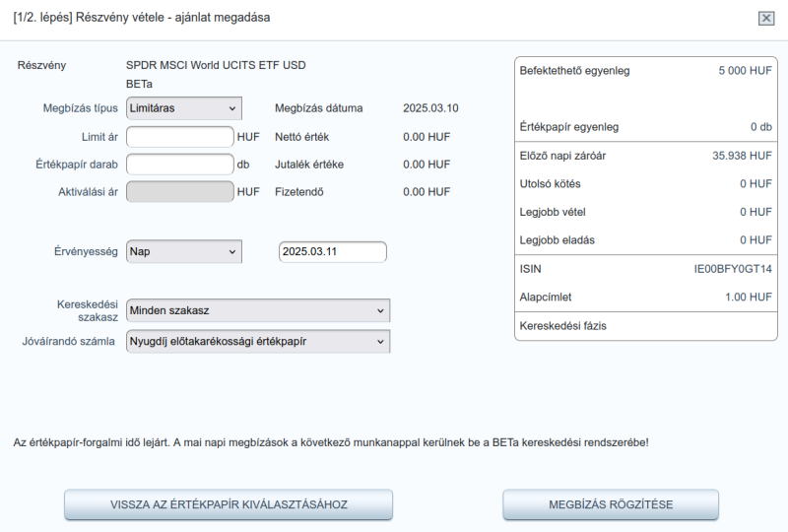Expand the Érvényesség Nap dropdown
The height and width of the screenshot is (532, 788).
[x=184, y=251]
